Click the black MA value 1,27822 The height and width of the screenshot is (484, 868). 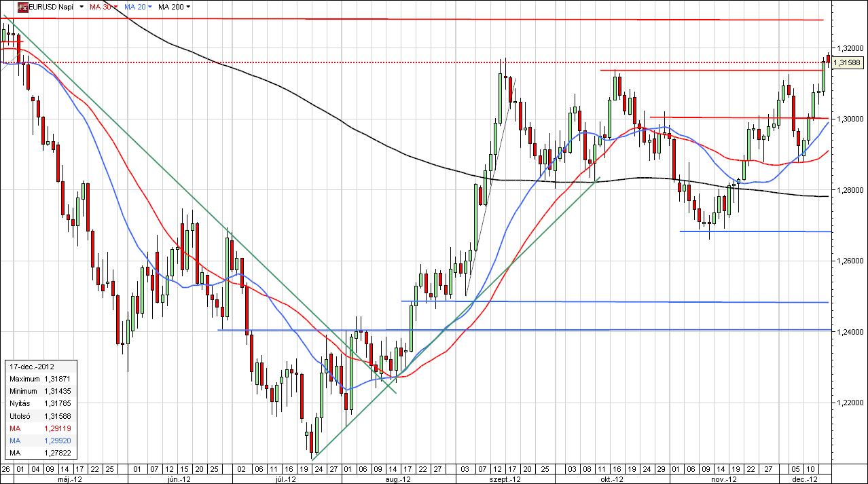(56, 453)
